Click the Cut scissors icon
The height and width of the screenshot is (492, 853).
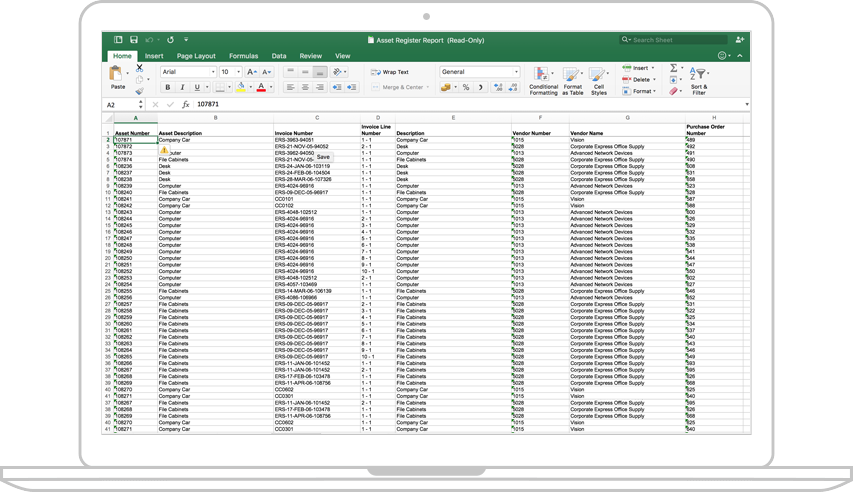tap(139, 69)
